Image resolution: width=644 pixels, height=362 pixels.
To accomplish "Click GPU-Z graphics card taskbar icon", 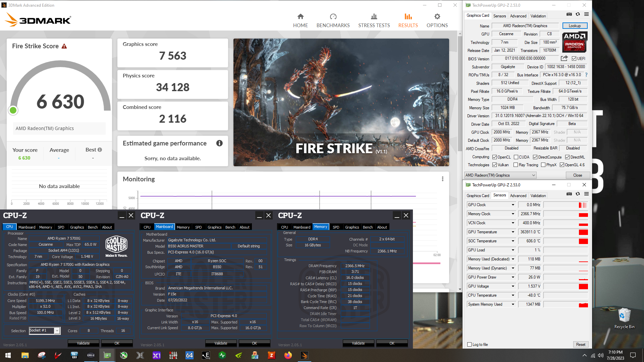I will 107,355.
